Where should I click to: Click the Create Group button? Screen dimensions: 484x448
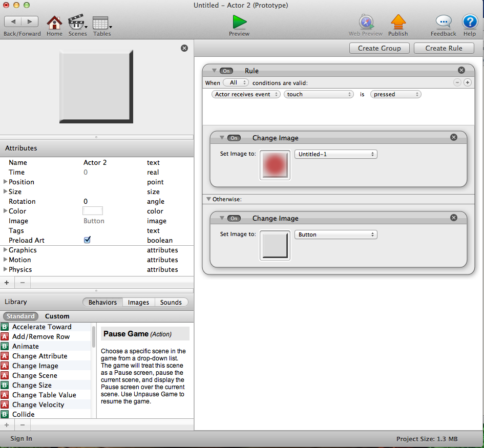(379, 48)
